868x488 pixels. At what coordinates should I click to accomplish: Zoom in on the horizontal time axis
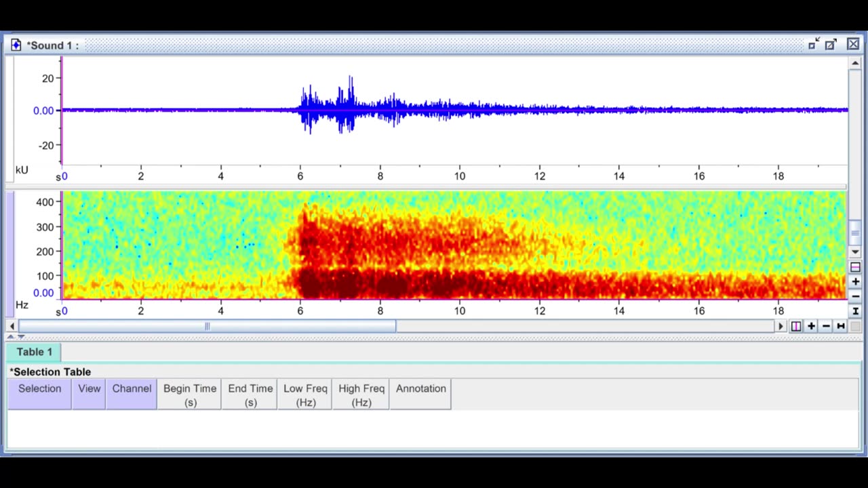point(811,326)
